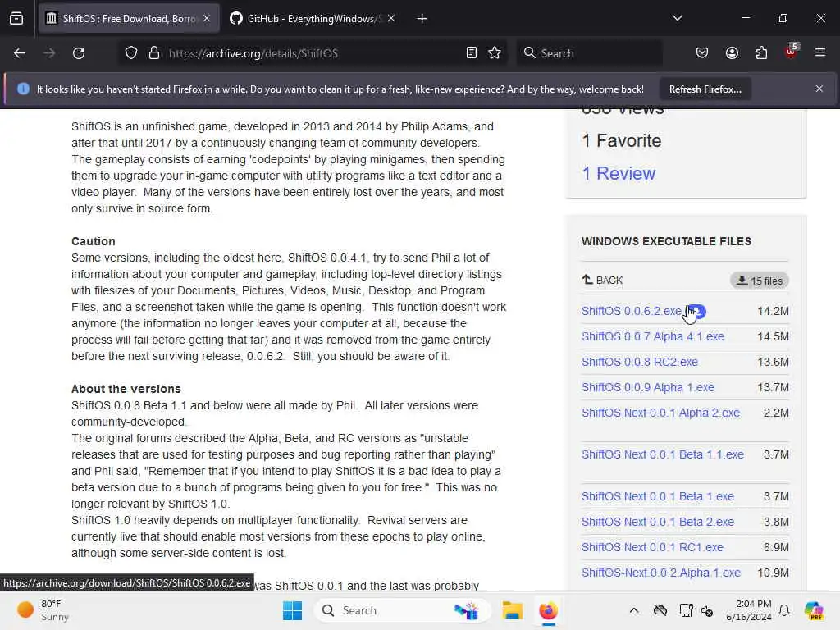Open File Explorer from the taskbar
The image size is (840, 630).
[x=512, y=610]
